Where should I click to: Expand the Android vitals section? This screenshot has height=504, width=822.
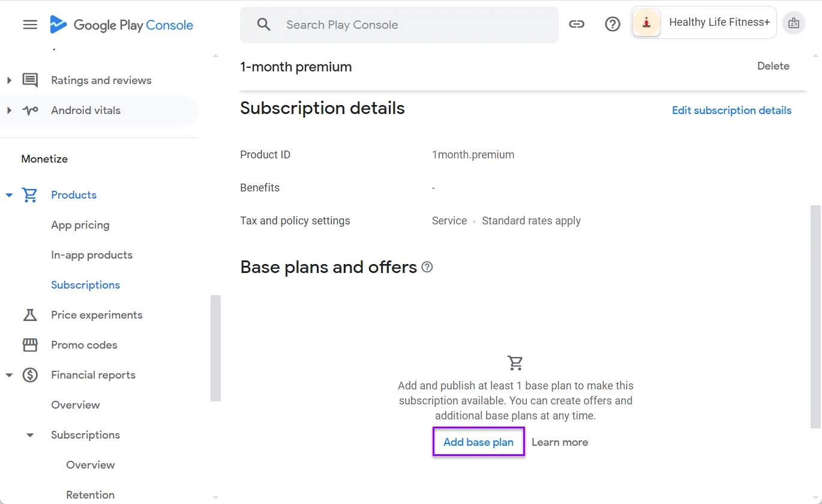[9, 110]
